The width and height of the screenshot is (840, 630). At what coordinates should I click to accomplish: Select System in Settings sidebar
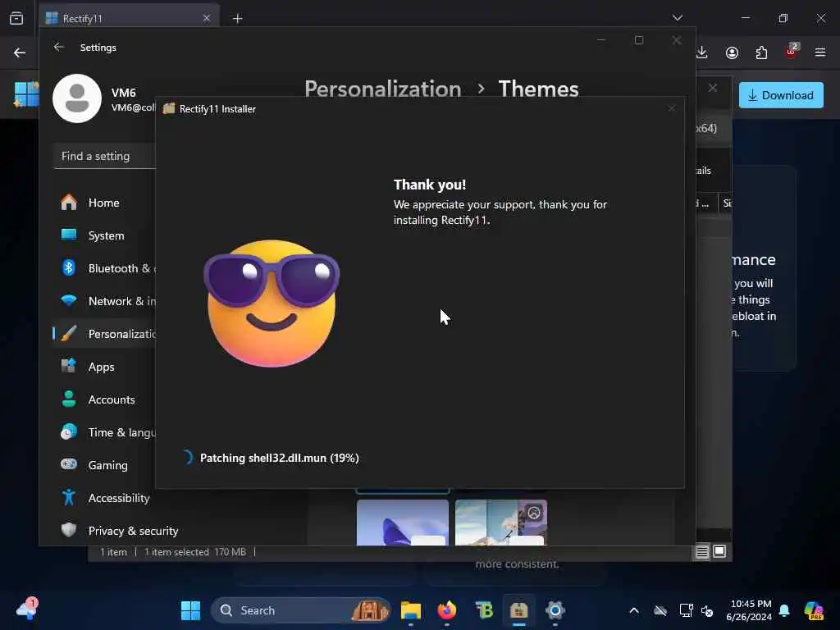[x=104, y=235]
